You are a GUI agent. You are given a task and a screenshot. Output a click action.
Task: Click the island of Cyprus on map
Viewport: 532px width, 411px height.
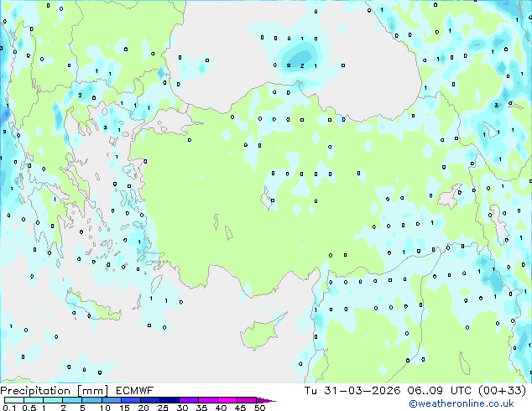259,333
